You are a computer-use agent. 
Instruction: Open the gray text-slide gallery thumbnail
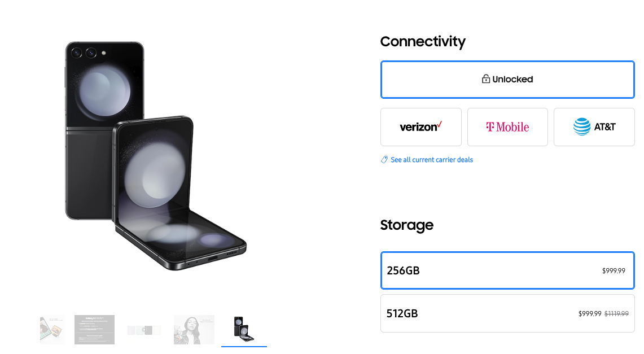[94, 330]
